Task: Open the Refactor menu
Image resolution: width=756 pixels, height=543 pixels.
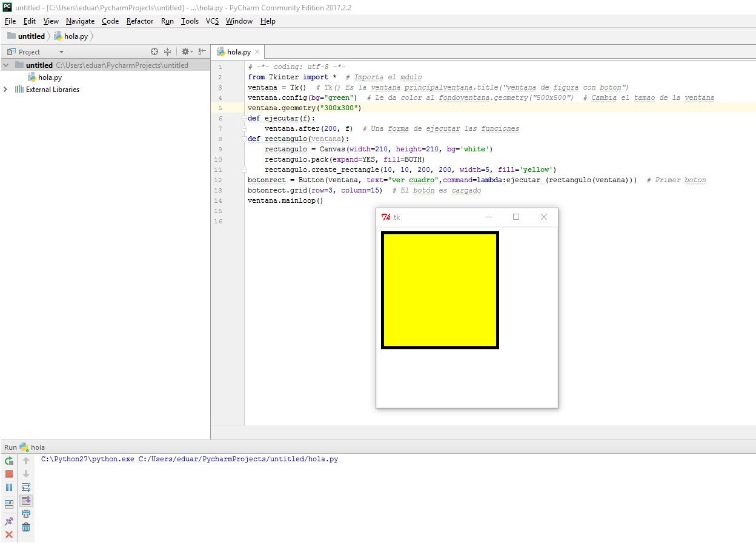Action: pos(139,21)
